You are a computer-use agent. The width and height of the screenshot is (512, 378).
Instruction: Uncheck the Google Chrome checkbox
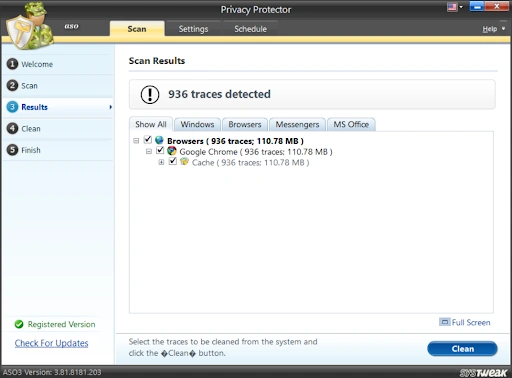160,150
